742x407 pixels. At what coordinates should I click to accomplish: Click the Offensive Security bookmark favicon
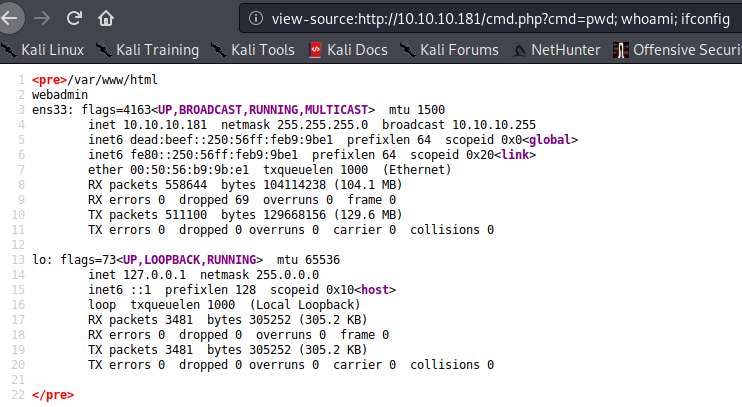pyautogui.click(x=620, y=50)
